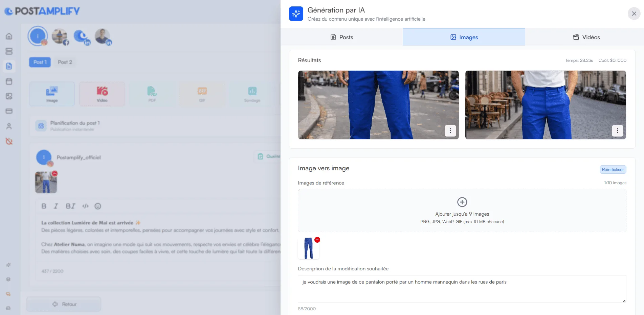Open Planification du post 1 row

coord(155,126)
